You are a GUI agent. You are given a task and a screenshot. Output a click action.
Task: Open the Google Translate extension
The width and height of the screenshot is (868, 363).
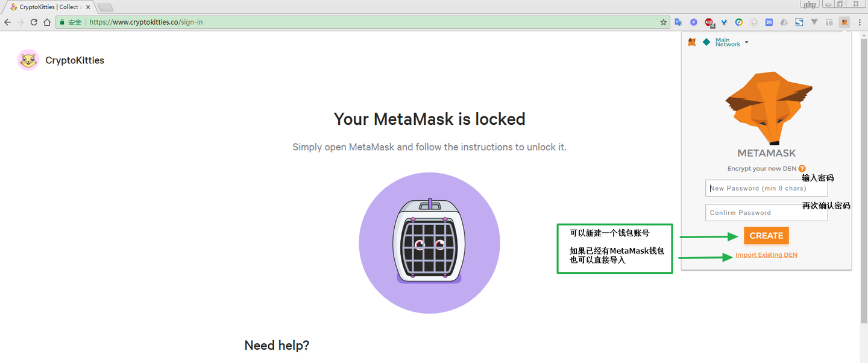678,22
